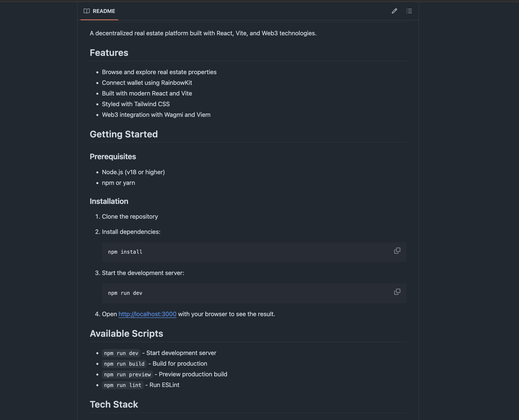Select the README tab label

point(104,11)
